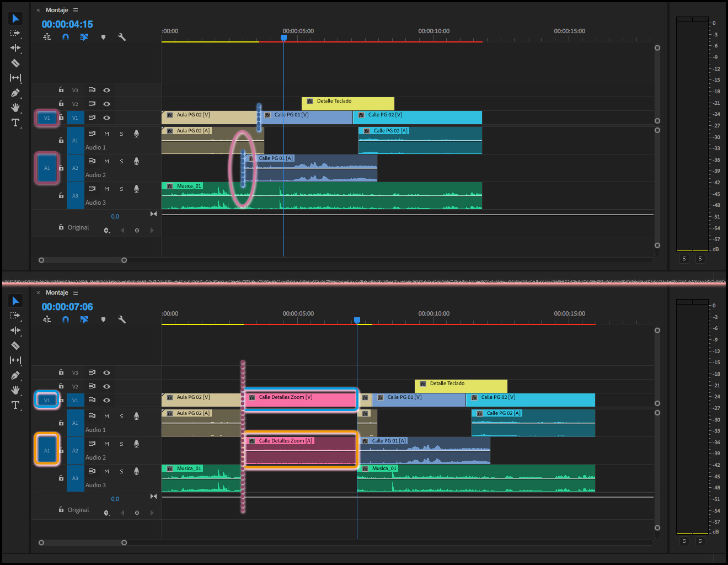
Task: Select the Pen tool in the lower tools panel
Action: point(15,375)
